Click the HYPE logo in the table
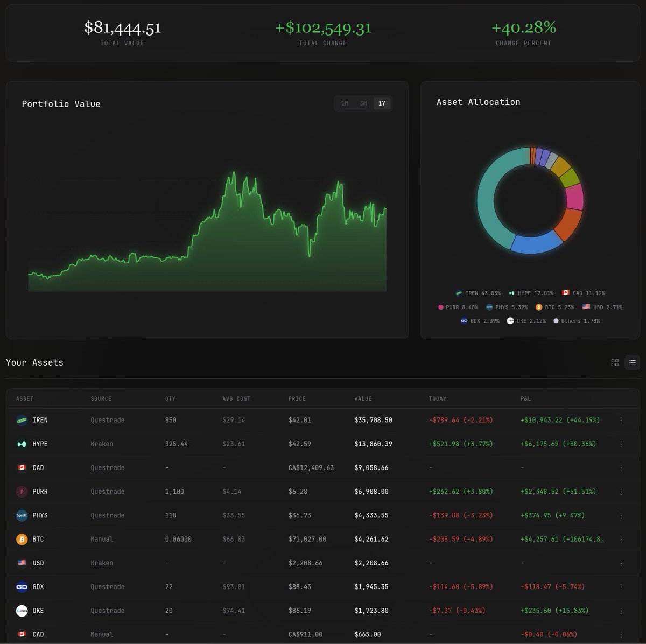 tap(22, 444)
